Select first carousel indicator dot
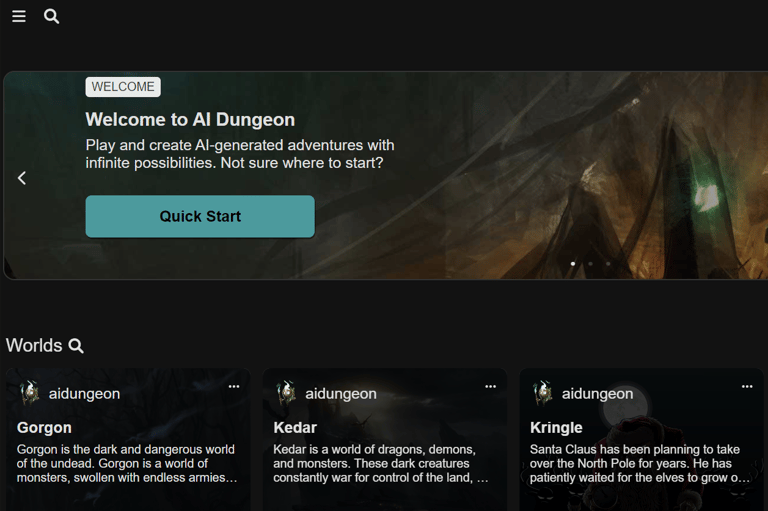 tap(573, 264)
